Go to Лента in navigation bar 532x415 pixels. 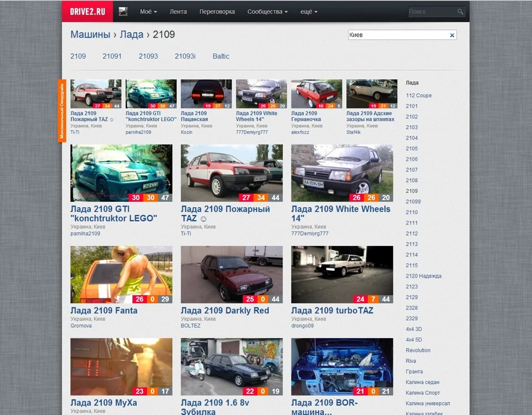178,12
